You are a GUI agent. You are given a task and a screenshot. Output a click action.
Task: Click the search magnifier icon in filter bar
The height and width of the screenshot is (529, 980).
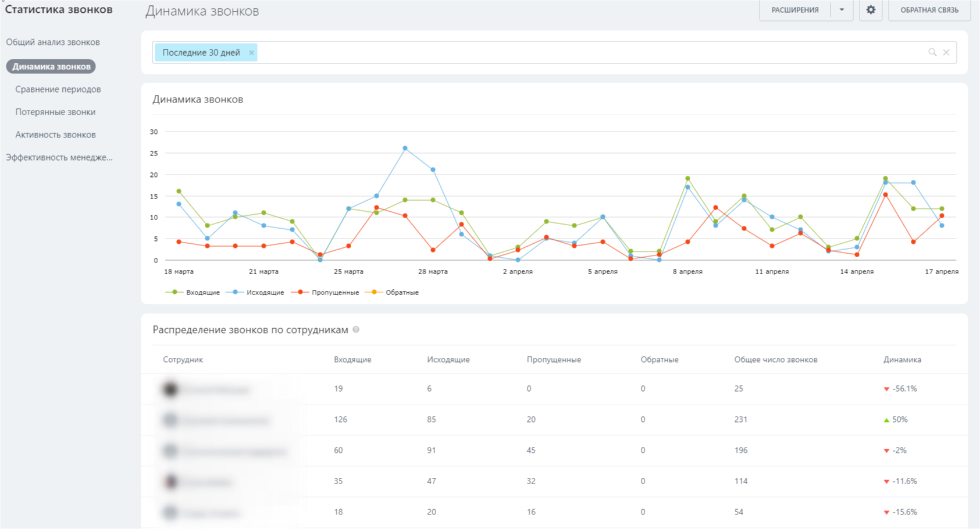932,52
